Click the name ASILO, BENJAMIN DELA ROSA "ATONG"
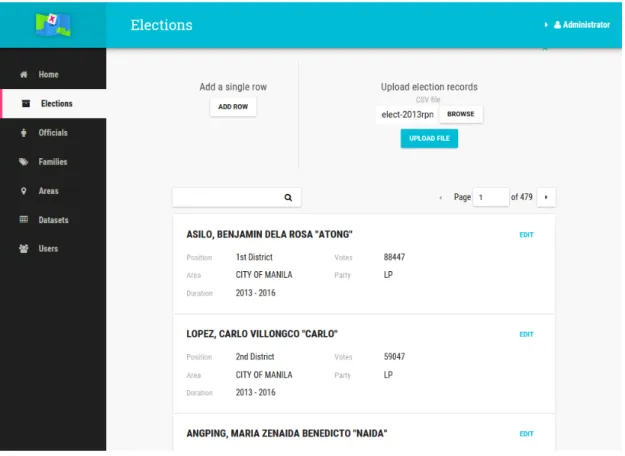The height and width of the screenshot is (456, 625). point(269,234)
